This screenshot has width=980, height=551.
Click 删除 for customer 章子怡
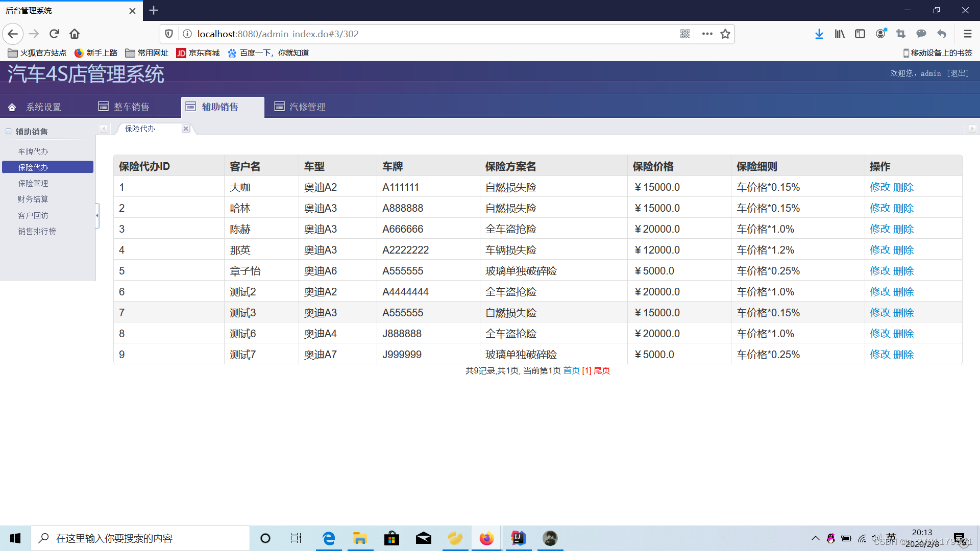(903, 271)
